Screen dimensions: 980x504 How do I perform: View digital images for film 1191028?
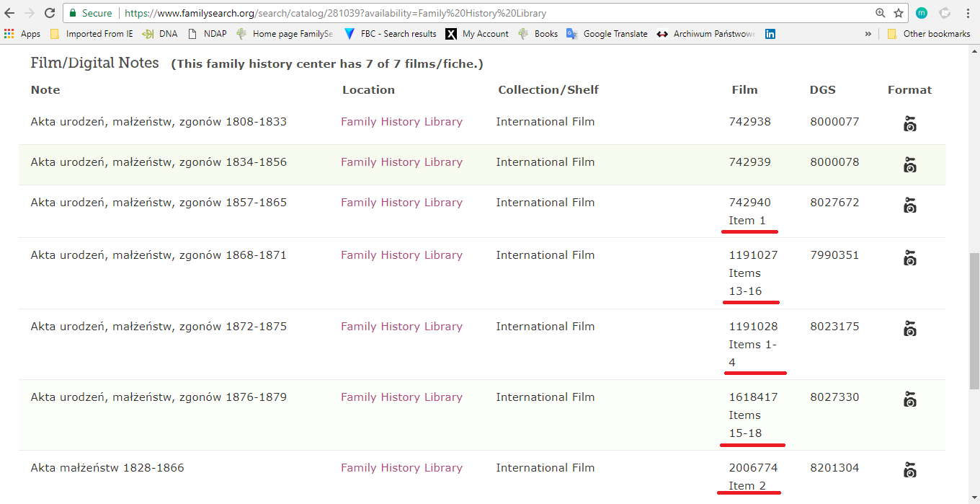tap(909, 329)
